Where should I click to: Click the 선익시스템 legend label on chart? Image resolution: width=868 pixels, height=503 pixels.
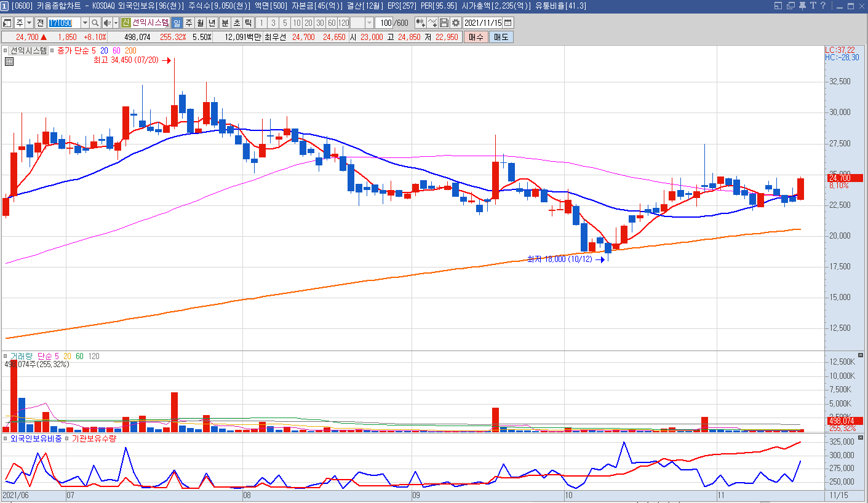pyautogui.click(x=28, y=50)
